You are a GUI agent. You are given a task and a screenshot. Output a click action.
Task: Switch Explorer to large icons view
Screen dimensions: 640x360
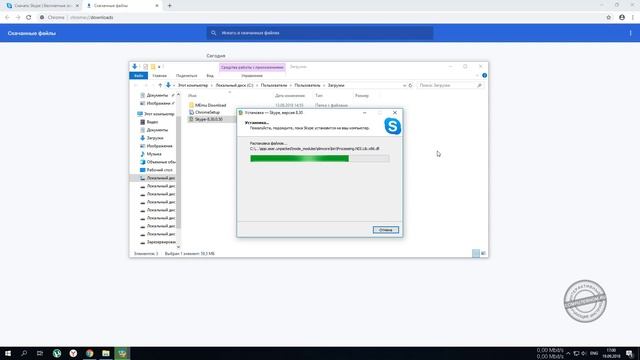(x=484, y=253)
